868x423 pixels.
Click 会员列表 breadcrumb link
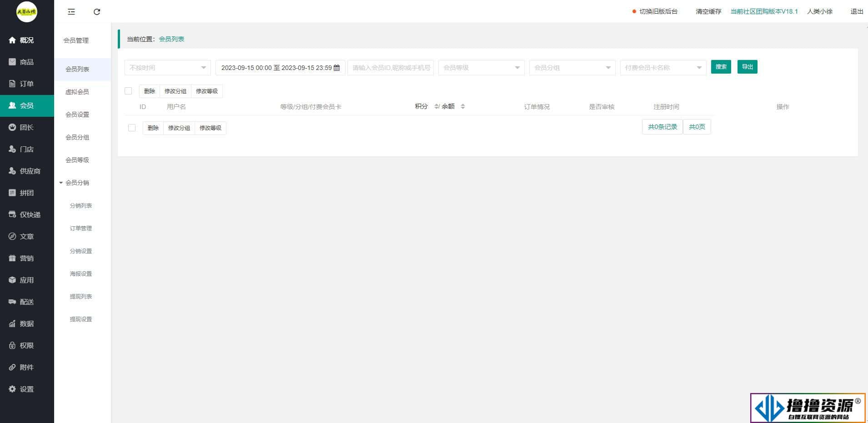click(x=171, y=39)
